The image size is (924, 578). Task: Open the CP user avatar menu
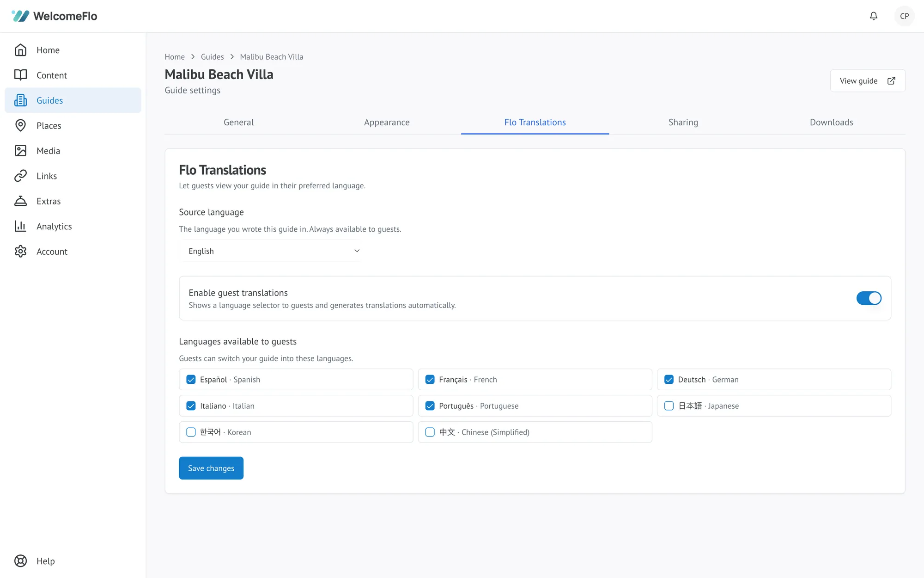(904, 16)
